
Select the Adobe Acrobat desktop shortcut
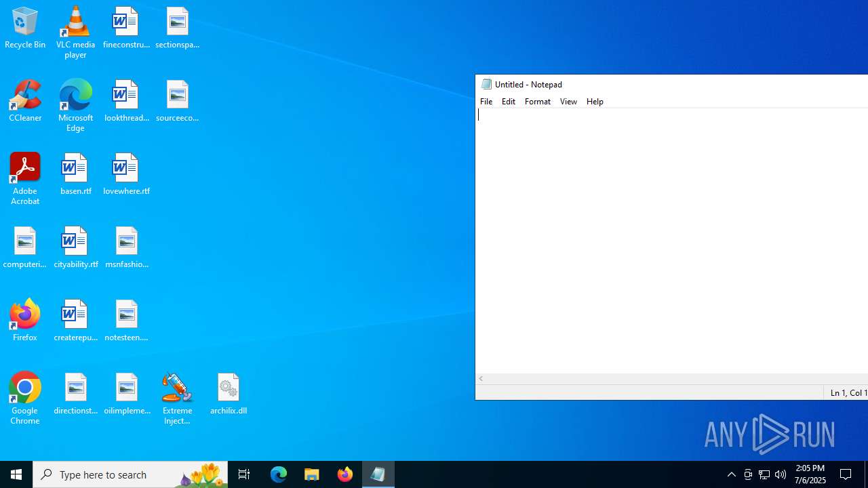point(25,179)
